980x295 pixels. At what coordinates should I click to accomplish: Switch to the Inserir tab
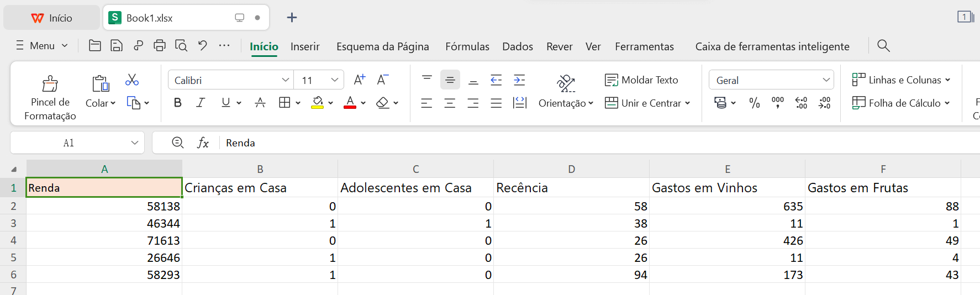(x=305, y=46)
